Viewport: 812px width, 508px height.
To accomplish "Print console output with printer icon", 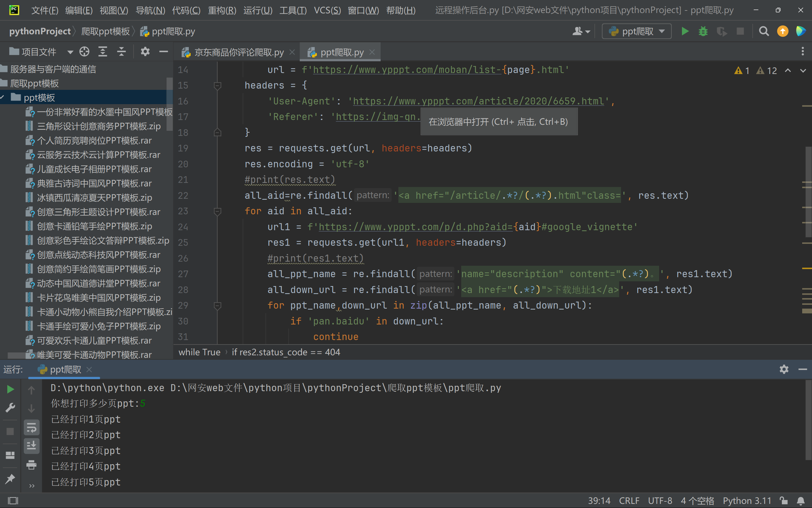I will point(31,465).
